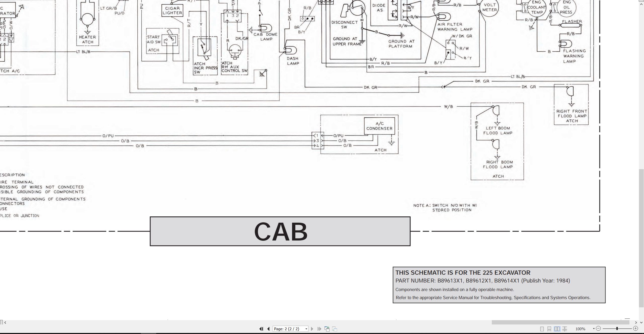Click the scroll right arrow
Viewport: 644px width, 334px height.
(x=636, y=322)
